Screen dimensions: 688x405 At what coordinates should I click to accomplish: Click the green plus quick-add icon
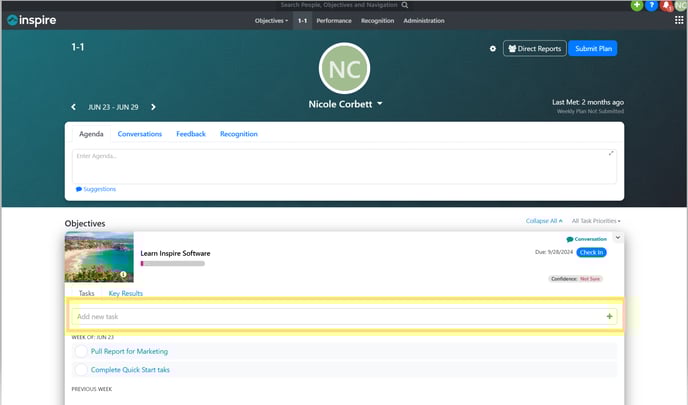[x=637, y=6]
